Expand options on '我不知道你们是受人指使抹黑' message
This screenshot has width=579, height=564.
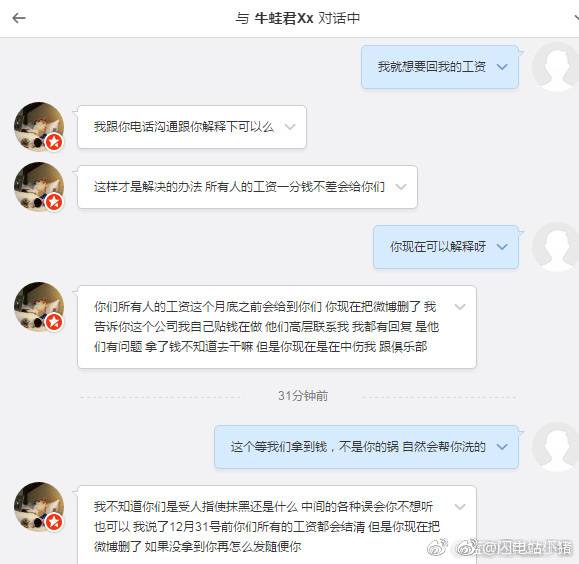click(460, 506)
